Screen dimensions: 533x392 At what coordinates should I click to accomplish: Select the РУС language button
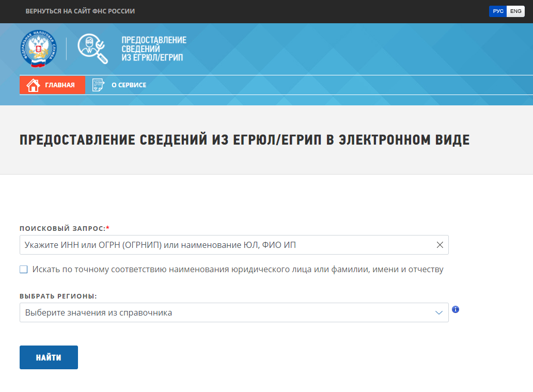coord(497,11)
